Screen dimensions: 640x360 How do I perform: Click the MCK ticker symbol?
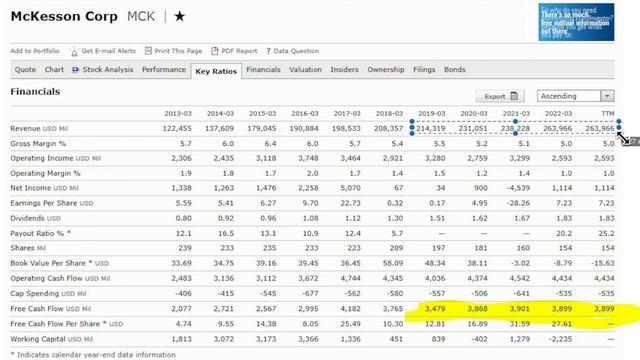tap(141, 16)
